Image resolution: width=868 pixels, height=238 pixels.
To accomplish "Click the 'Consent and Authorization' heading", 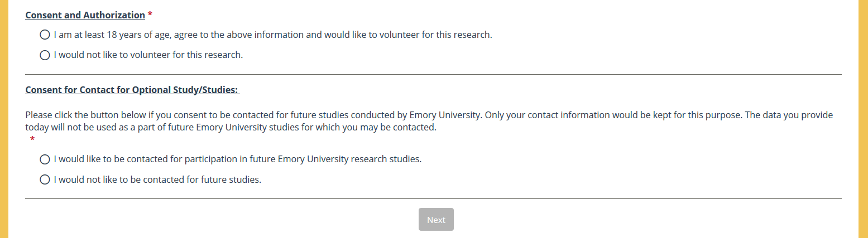I will 85,15.
